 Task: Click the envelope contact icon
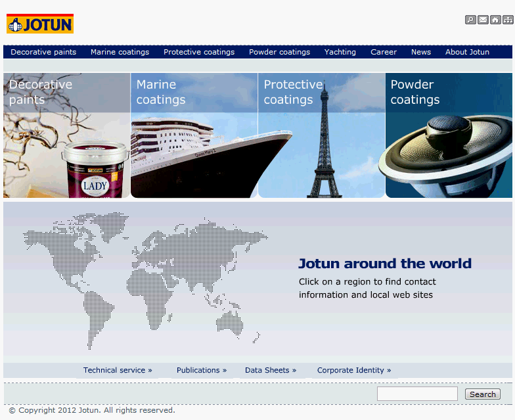pos(483,20)
